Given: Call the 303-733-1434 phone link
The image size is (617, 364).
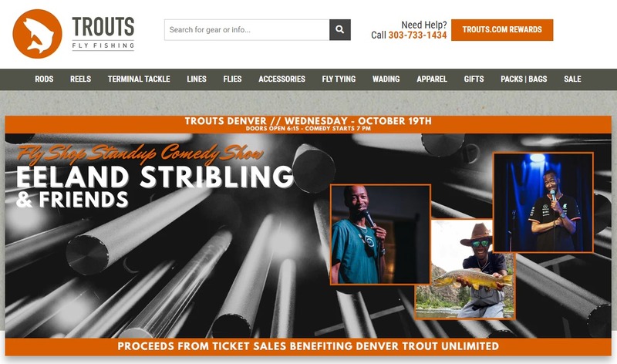Looking at the screenshot, I should tap(417, 35).
